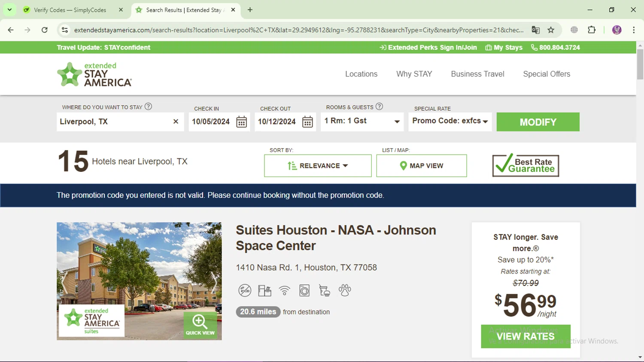The height and width of the screenshot is (362, 644).
Task: Click Travel Update STAYconfident link
Action: pyautogui.click(x=103, y=48)
